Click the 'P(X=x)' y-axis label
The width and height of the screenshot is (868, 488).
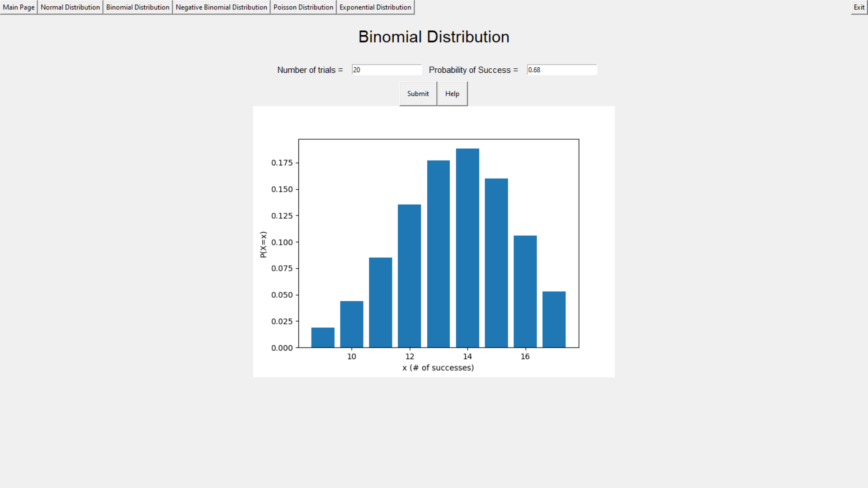(x=263, y=244)
